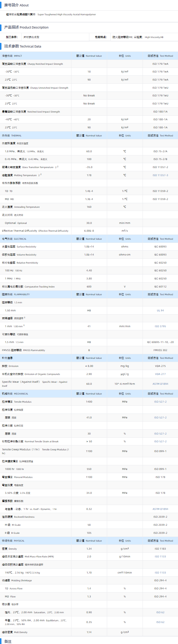The width and height of the screenshot is (178, 644).
Task: Open the ISO 3795 burning rate link
Action: click(160, 326)
